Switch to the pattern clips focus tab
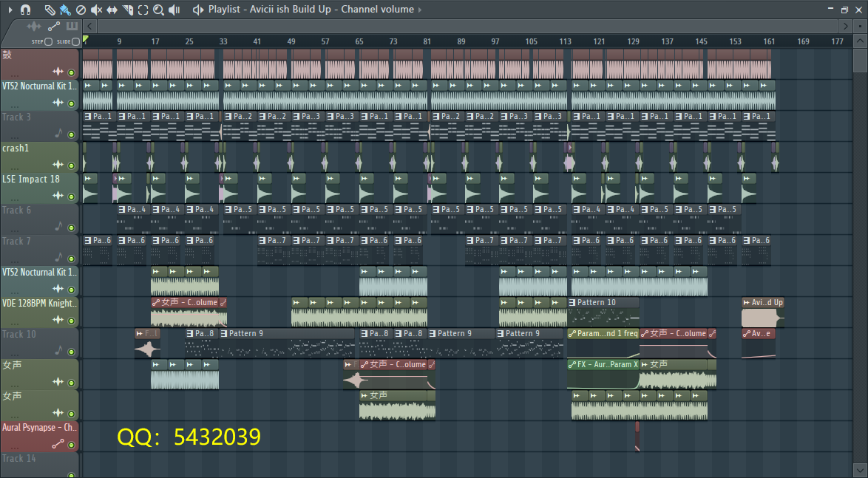The width and height of the screenshot is (868, 478). coord(72,27)
